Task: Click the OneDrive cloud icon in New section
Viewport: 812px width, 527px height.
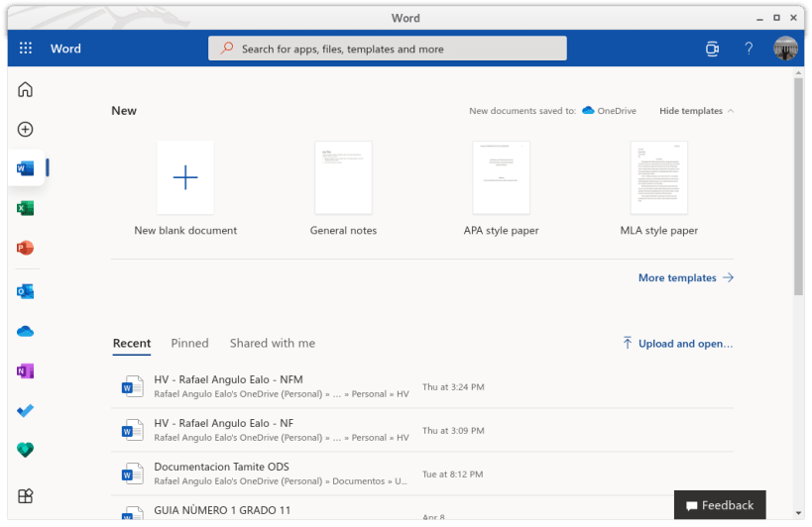Action: (588, 110)
